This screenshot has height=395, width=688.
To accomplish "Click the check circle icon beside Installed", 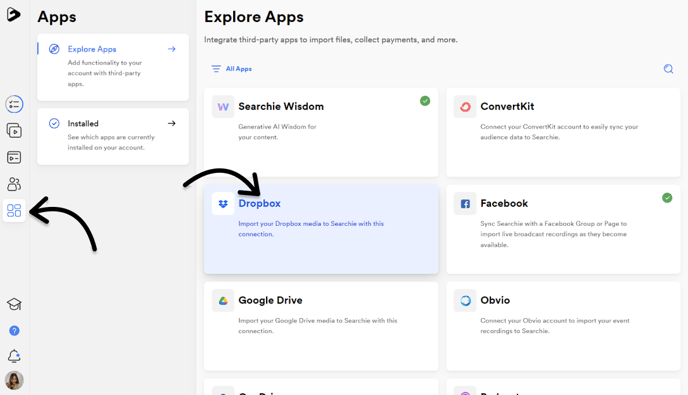I will 54,123.
